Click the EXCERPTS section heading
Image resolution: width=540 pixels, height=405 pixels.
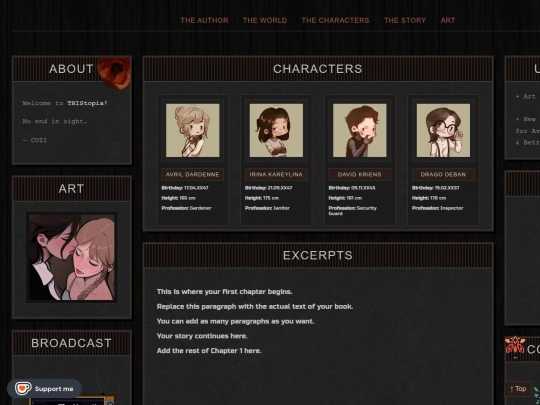pyautogui.click(x=318, y=255)
